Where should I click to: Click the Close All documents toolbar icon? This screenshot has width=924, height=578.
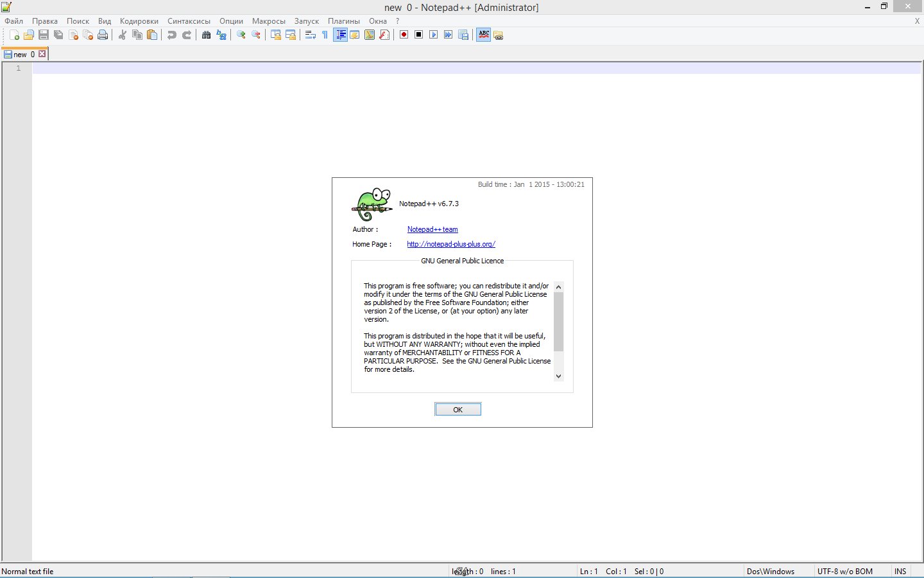(x=88, y=35)
